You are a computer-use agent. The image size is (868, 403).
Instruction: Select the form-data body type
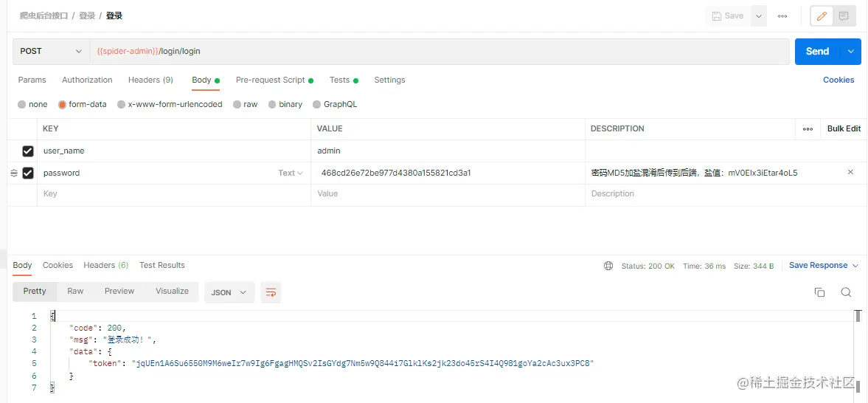pos(83,104)
